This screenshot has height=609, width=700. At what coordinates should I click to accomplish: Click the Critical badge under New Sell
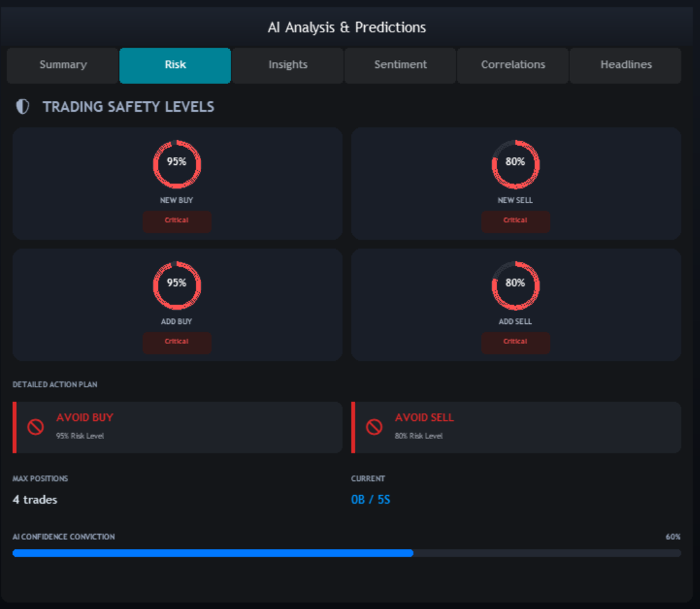(515, 221)
